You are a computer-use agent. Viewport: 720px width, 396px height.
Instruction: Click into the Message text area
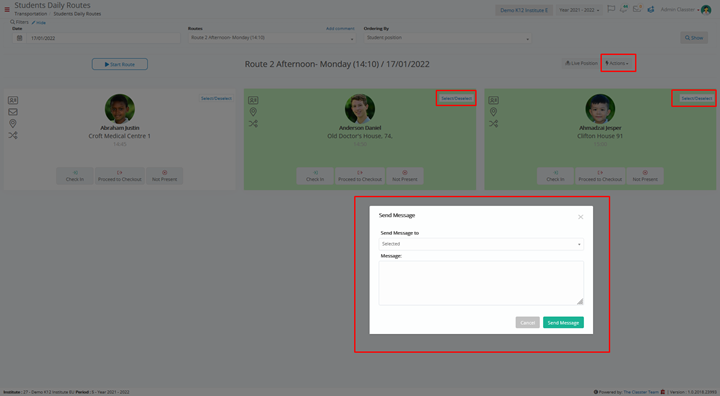click(x=481, y=283)
